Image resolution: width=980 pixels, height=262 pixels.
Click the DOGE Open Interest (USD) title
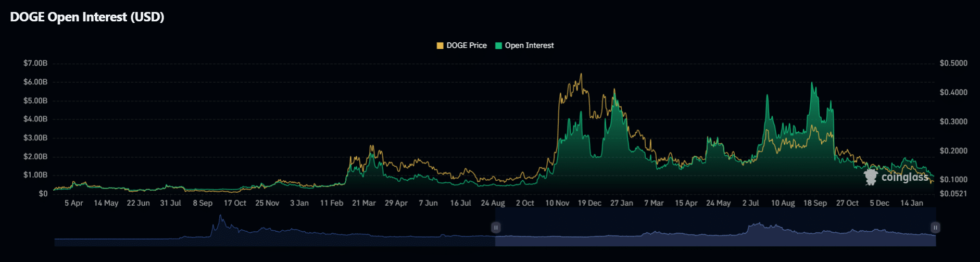[x=87, y=17]
